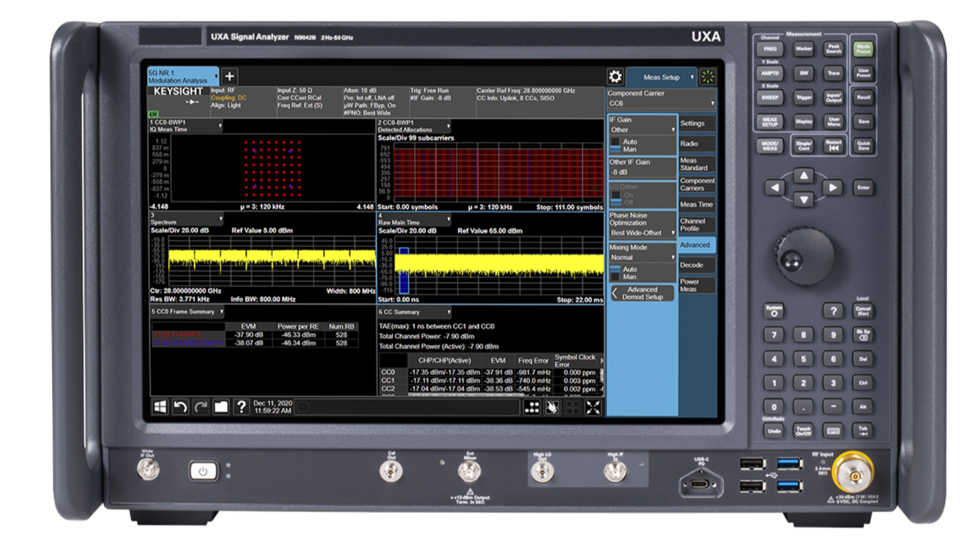Click the green Mode Preset key
Screen dimensions: 980x551
(864, 49)
